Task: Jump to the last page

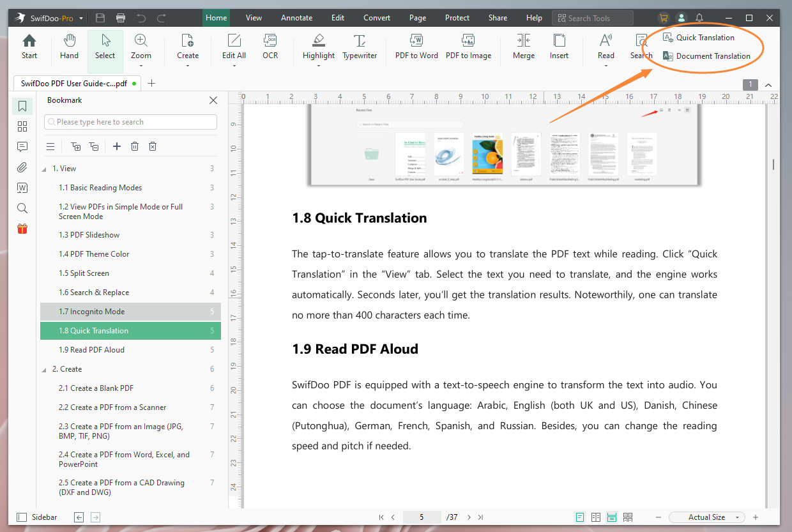Action: point(480,517)
